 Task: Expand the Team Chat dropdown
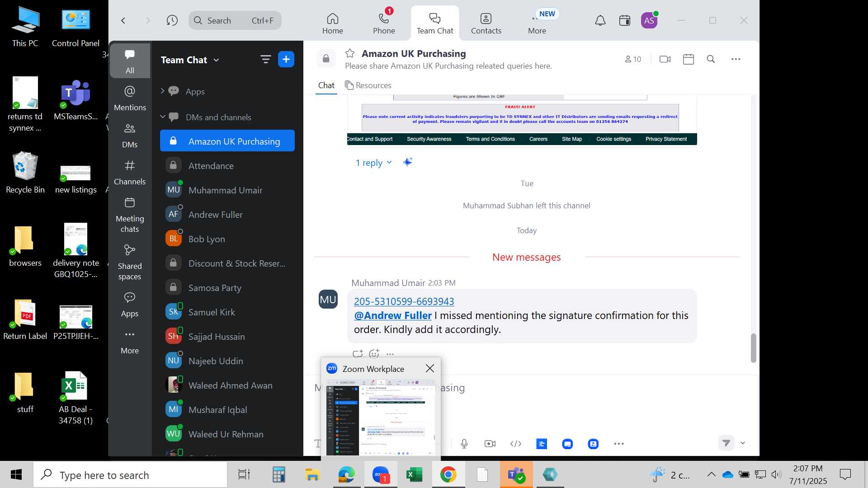tap(216, 60)
